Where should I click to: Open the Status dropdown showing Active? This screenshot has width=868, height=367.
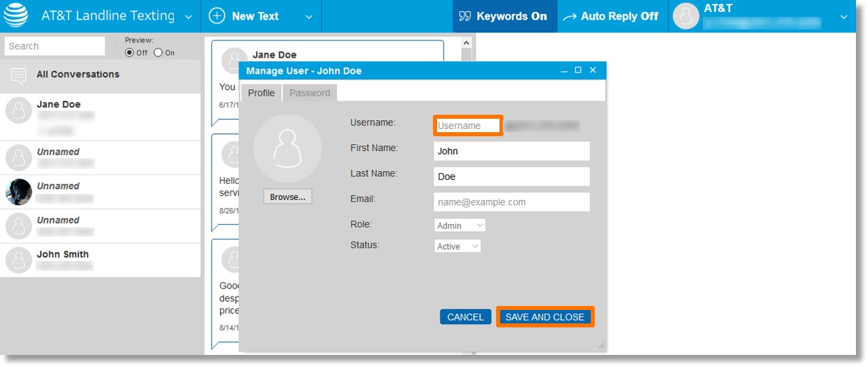[x=458, y=246]
